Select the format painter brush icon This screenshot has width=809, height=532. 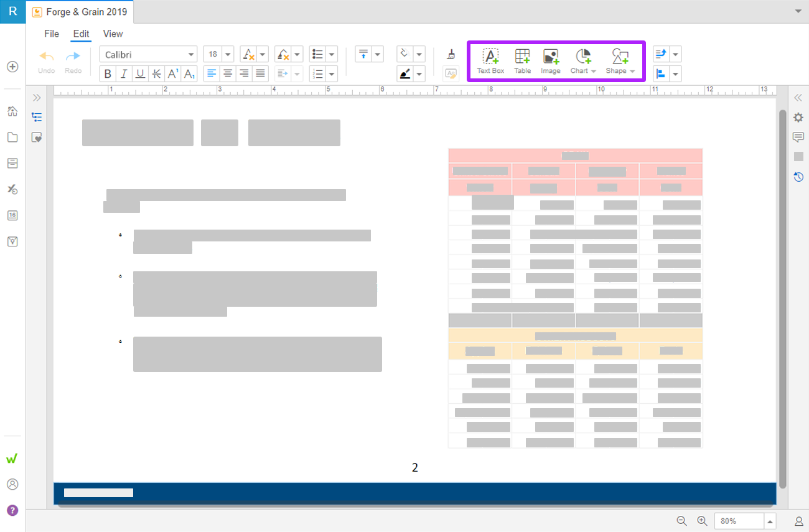(451, 55)
